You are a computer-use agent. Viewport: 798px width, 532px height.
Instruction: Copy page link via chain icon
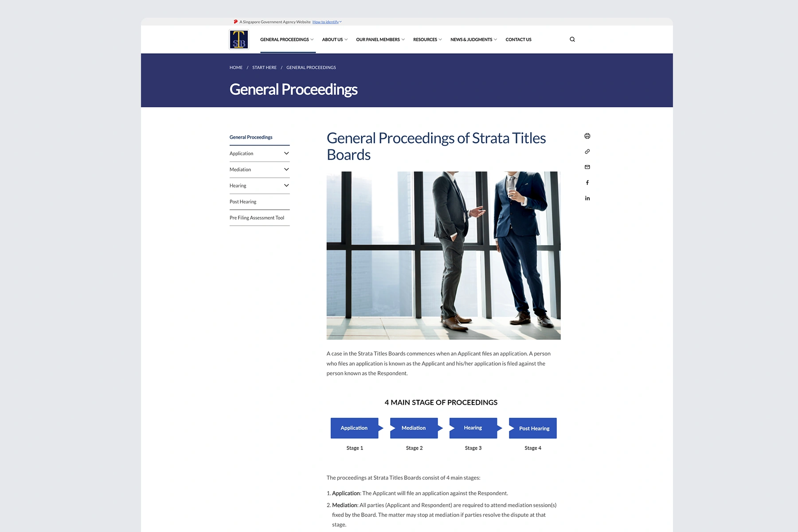[x=587, y=152]
